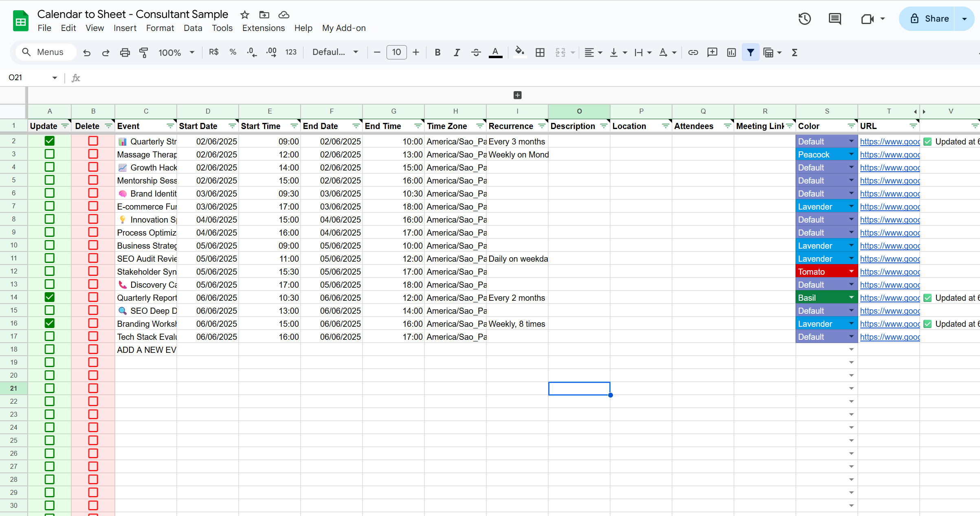980x516 pixels.
Task: Open version history clock icon
Action: pyautogui.click(x=804, y=19)
